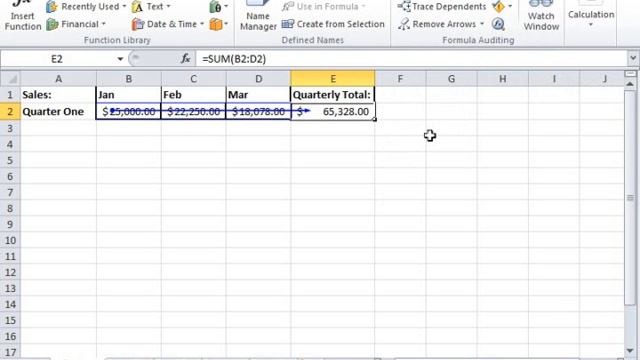
Task: Select the 65,328.00 total cell
Action: pyautogui.click(x=333, y=111)
